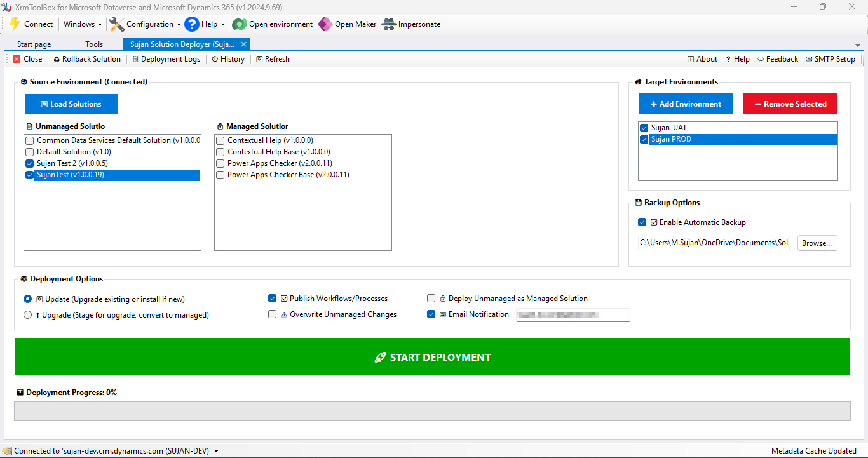The image size is (868, 458).
Task: Open the Windows dropdown menu
Action: pyautogui.click(x=83, y=24)
